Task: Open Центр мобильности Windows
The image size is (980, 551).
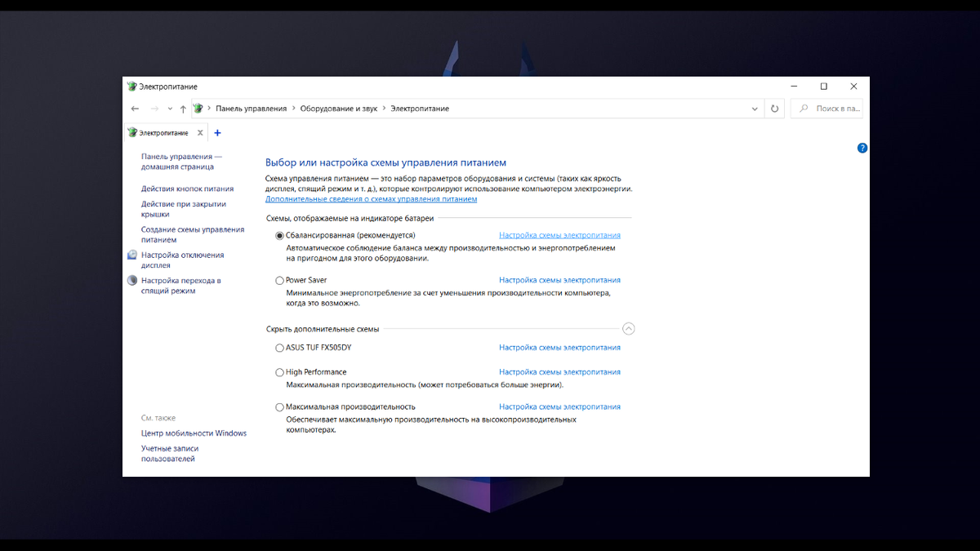Action: coord(194,433)
